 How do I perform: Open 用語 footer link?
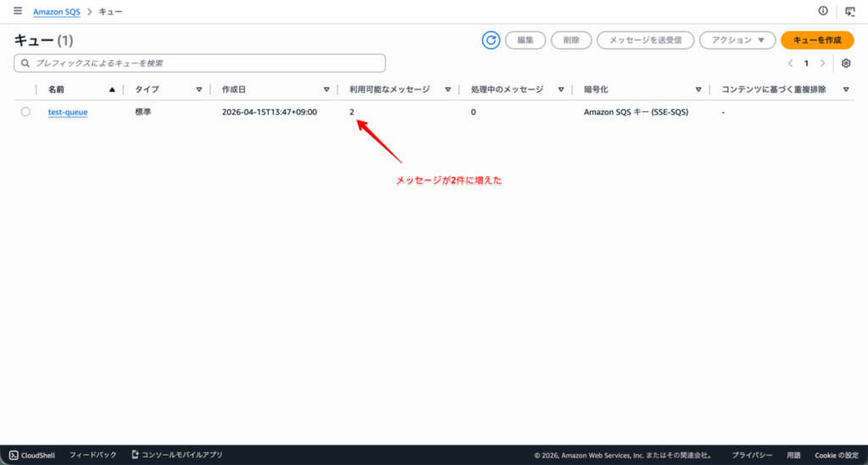(x=793, y=455)
